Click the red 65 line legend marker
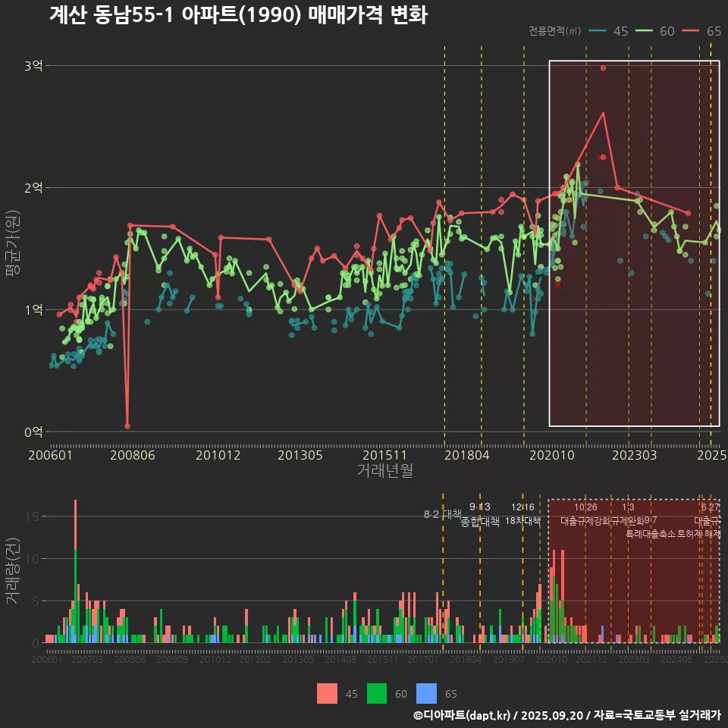Screen dimensions: 728x728 (692, 31)
